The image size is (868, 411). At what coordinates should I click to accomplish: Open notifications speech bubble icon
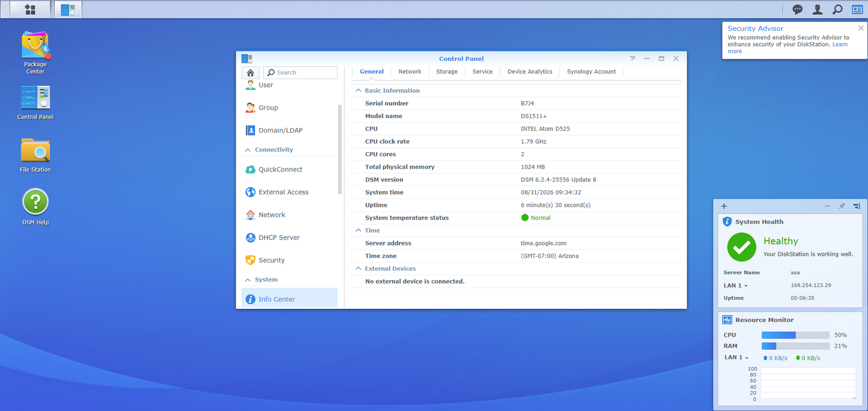pyautogui.click(x=798, y=9)
